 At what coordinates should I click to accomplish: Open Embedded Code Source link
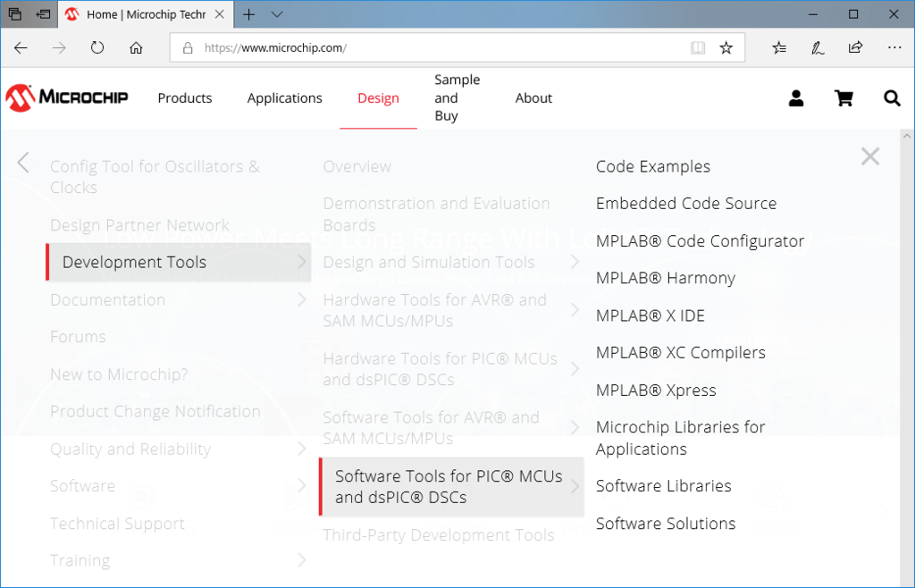tap(686, 203)
